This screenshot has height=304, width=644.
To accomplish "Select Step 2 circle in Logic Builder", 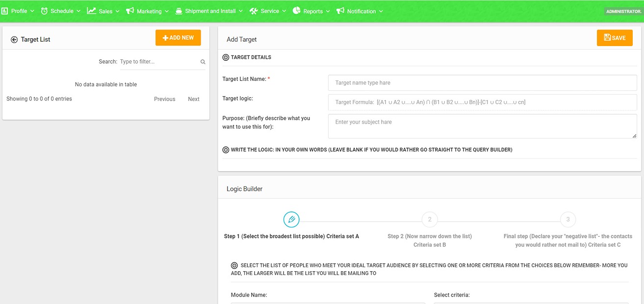I will pos(430,219).
